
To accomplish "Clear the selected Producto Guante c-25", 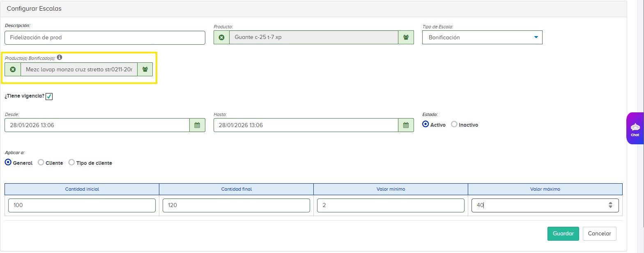I will click(x=221, y=37).
